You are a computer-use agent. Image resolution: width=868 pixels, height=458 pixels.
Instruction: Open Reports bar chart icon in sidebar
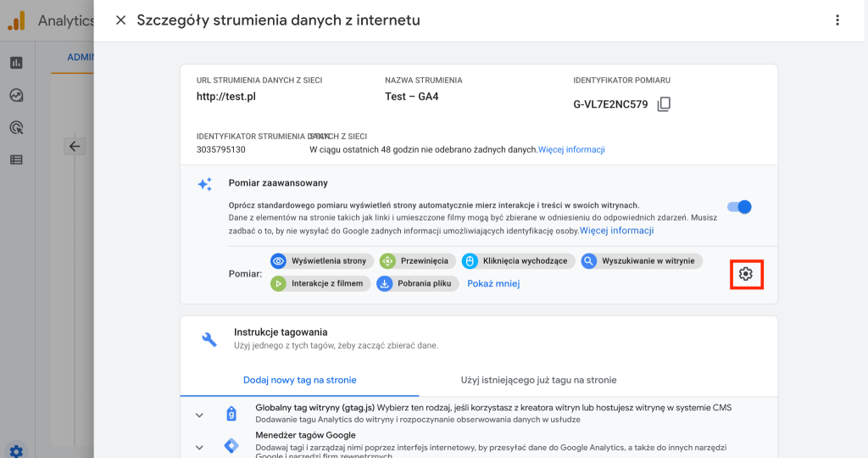click(x=17, y=63)
